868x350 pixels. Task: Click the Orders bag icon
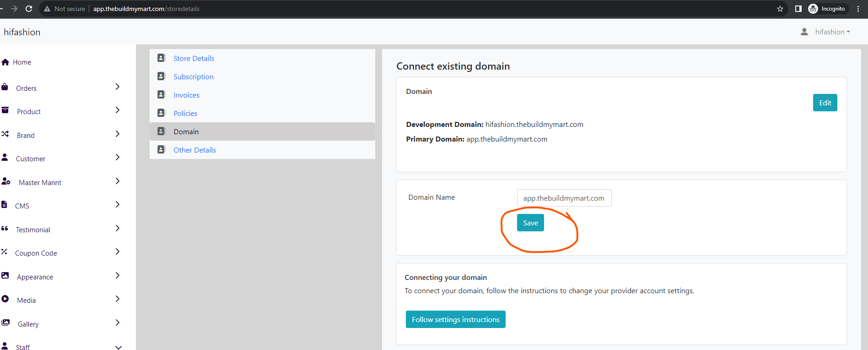(x=5, y=87)
